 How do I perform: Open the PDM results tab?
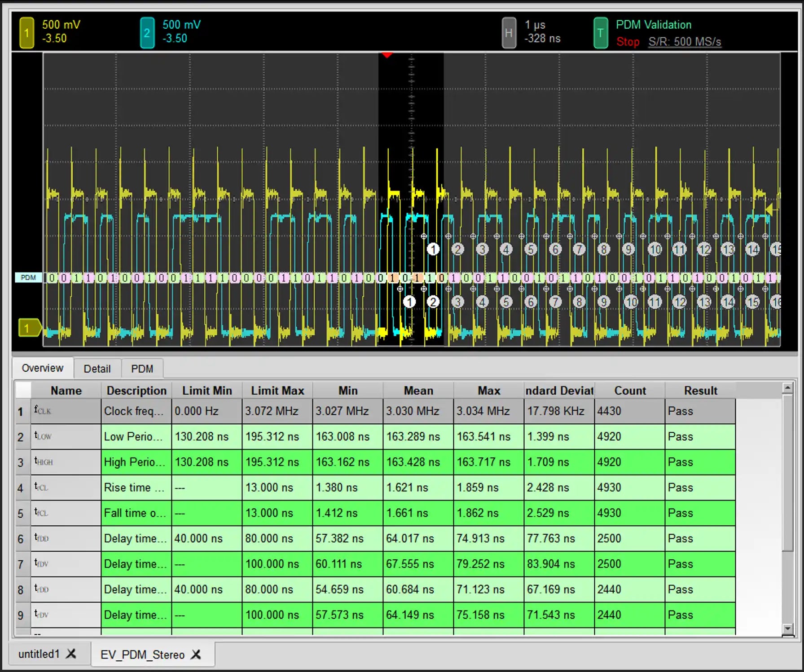[142, 369]
